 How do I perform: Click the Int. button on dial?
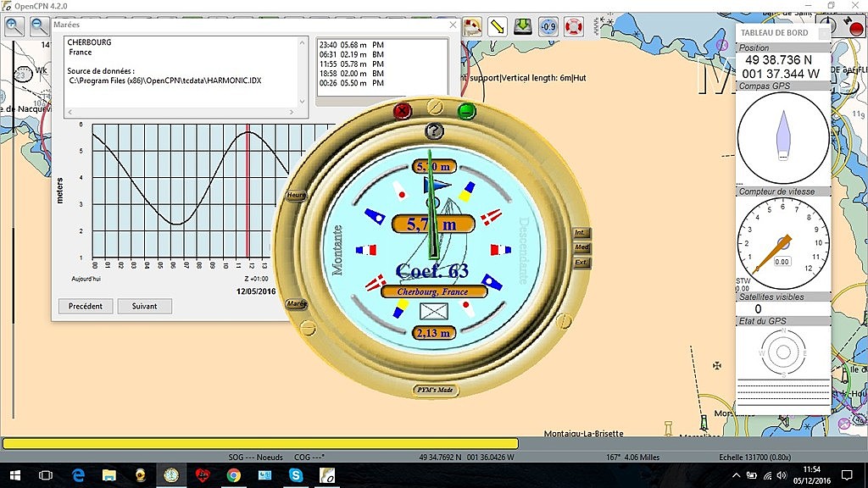click(581, 233)
